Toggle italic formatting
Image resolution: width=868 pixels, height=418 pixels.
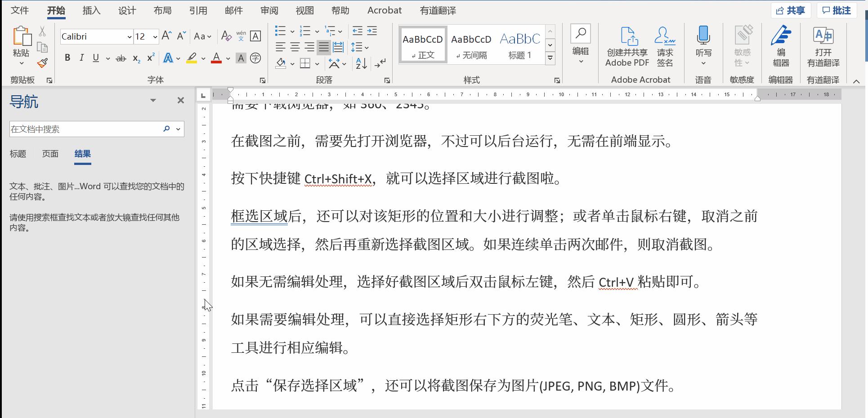(81, 58)
